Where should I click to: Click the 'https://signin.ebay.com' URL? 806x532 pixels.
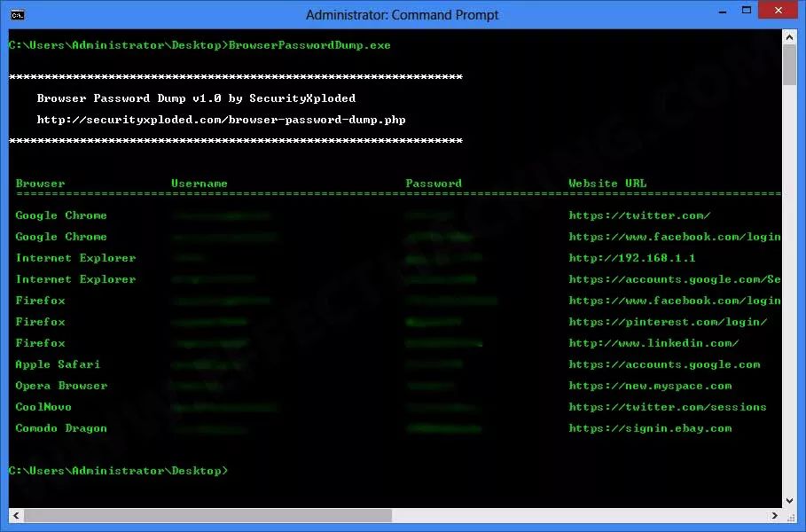click(x=650, y=428)
